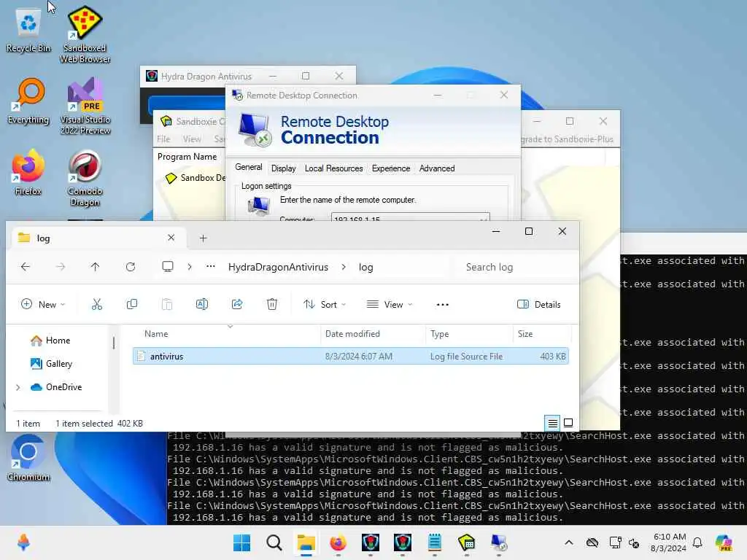The image size is (747, 560).
Task: Open Home in navigation pane
Action: tap(58, 341)
